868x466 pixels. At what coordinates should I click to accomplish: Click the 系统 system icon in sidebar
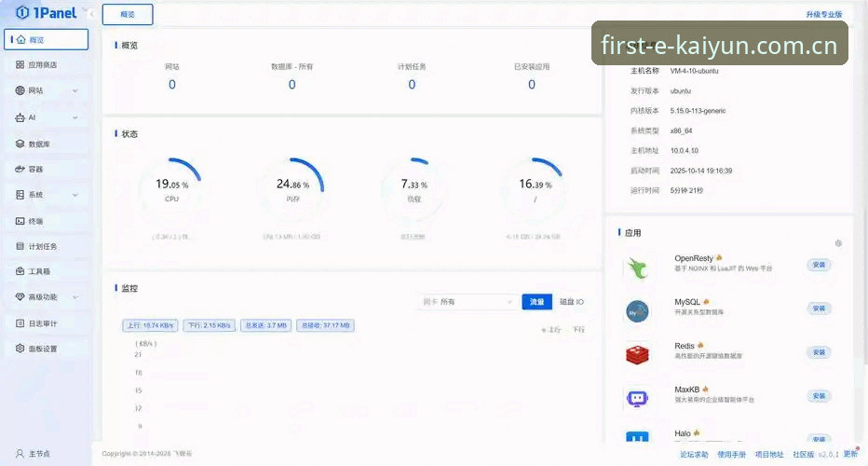coord(20,195)
